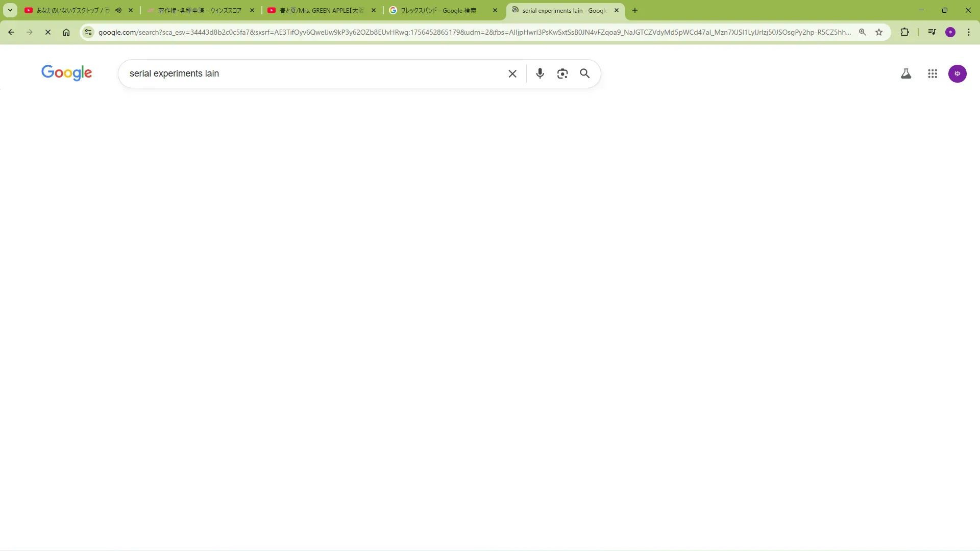Stop loading the page

click(48, 32)
